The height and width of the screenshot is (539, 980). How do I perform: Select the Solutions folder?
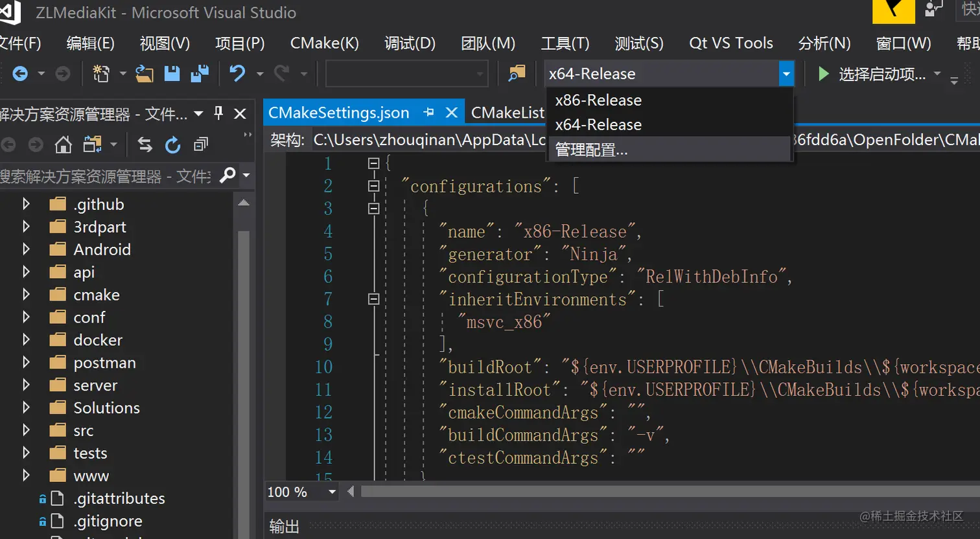pos(107,407)
